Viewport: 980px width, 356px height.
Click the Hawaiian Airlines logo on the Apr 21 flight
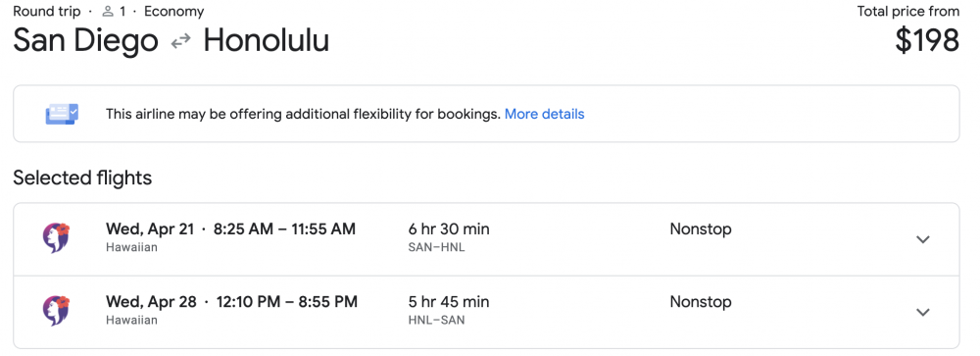[56, 238]
